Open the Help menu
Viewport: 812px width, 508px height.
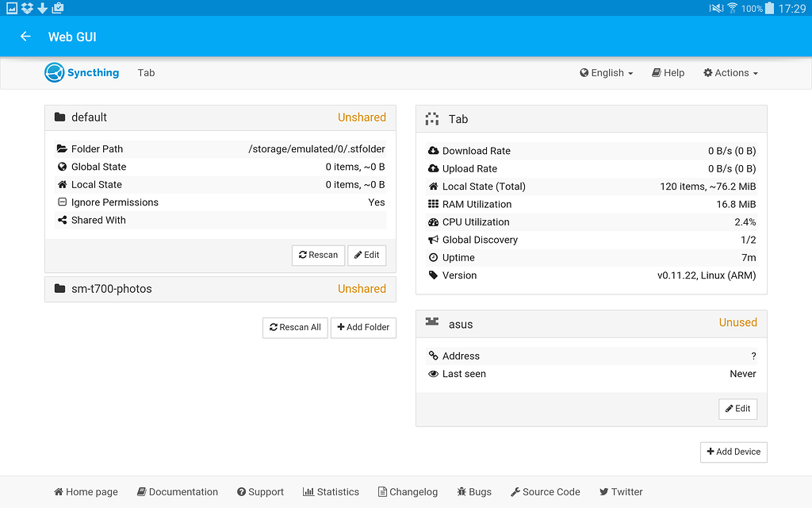(x=668, y=72)
